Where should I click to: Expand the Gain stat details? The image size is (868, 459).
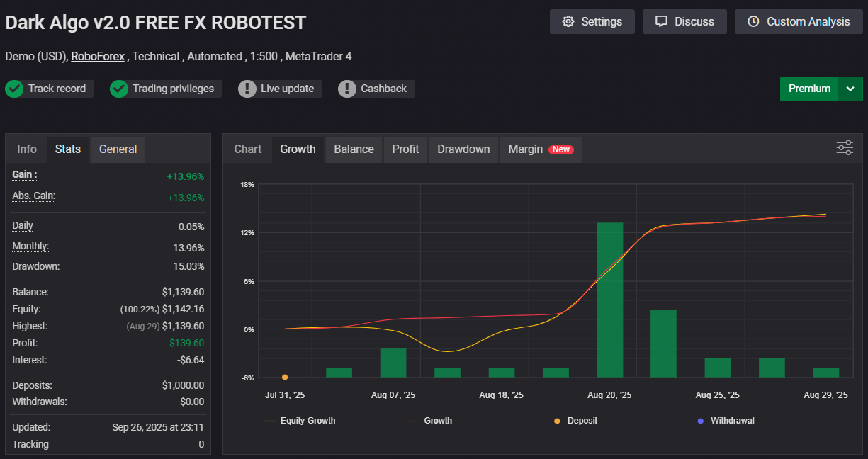[25, 174]
